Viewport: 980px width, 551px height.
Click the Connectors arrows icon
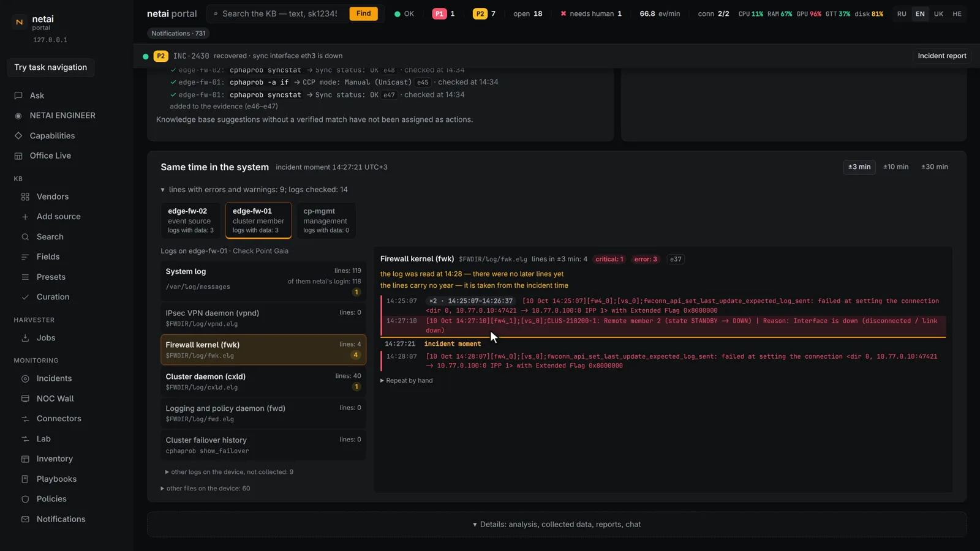click(25, 419)
